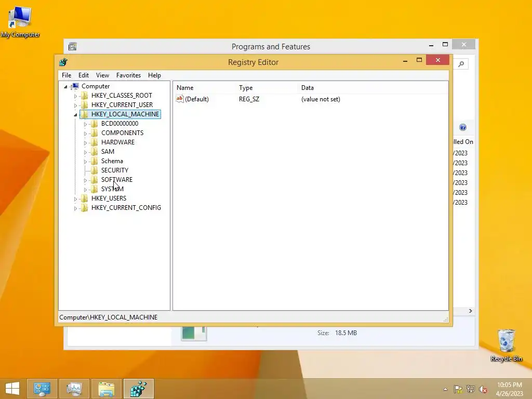Select the My Computer desktop icon
Viewport: 532px width, 399px height.
(x=20, y=22)
